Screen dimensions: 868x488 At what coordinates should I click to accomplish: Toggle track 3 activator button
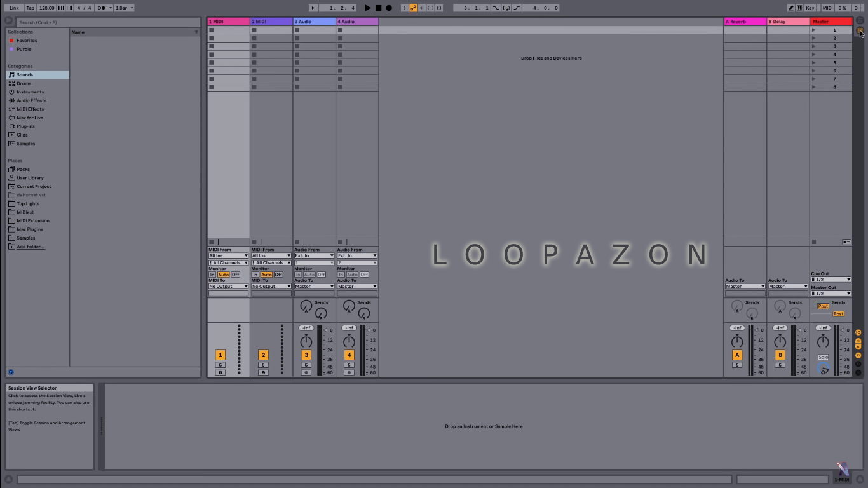click(x=306, y=355)
